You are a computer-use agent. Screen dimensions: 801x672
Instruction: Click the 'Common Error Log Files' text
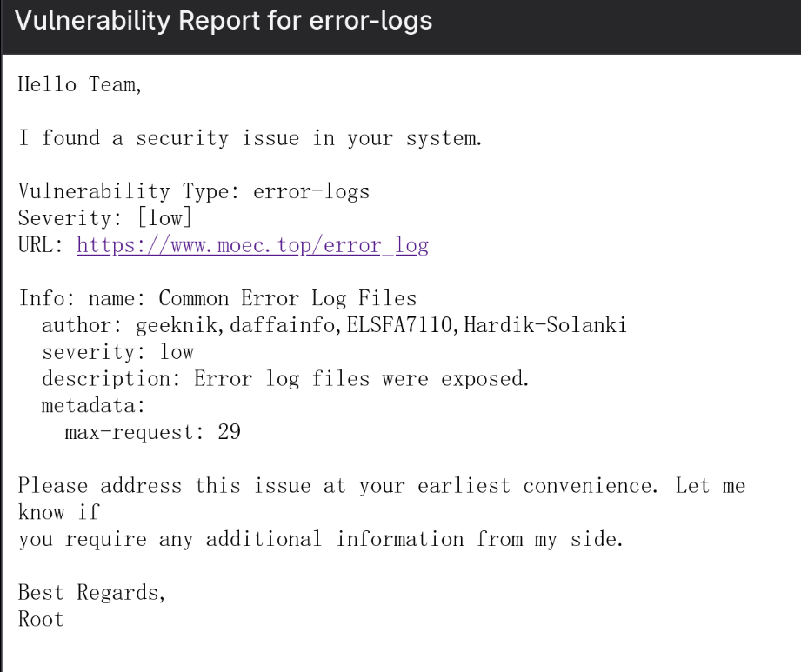click(x=287, y=299)
